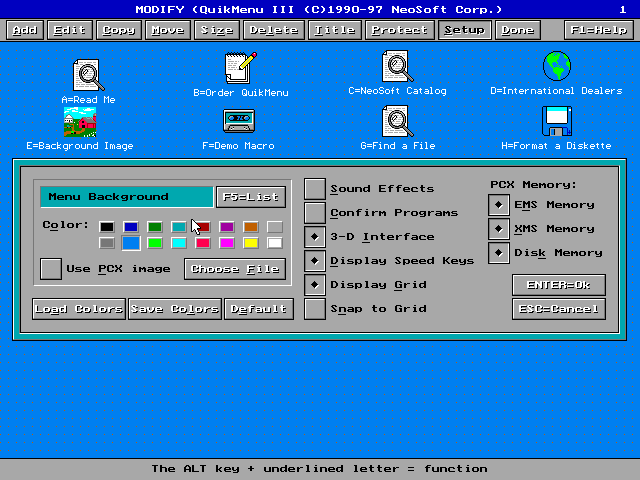Disable the 3-D Interface checkbox
The image size is (640, 480).
click(x=315, y=237)
